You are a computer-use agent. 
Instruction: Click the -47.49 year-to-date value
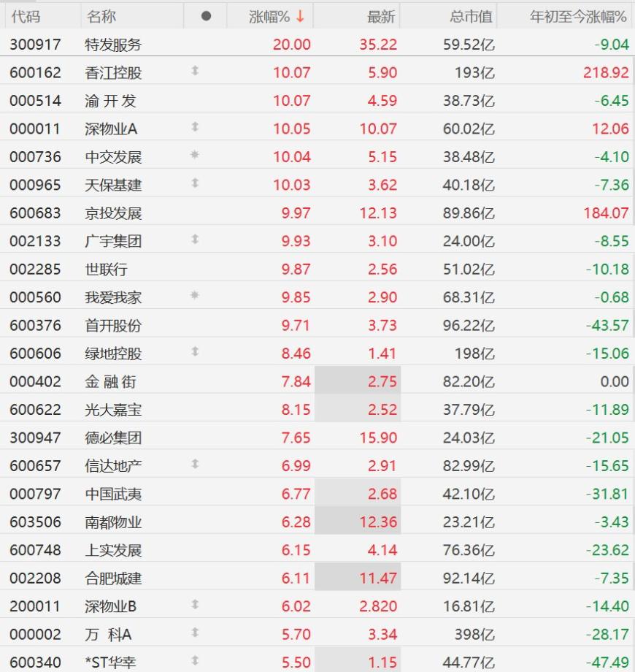click(607, 663)
